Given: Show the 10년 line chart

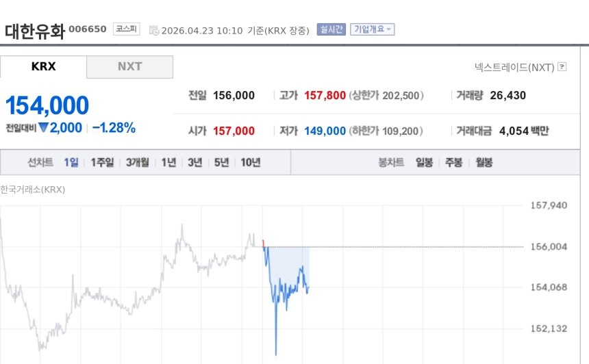Looking at the screenshot, I should (250, 163).
